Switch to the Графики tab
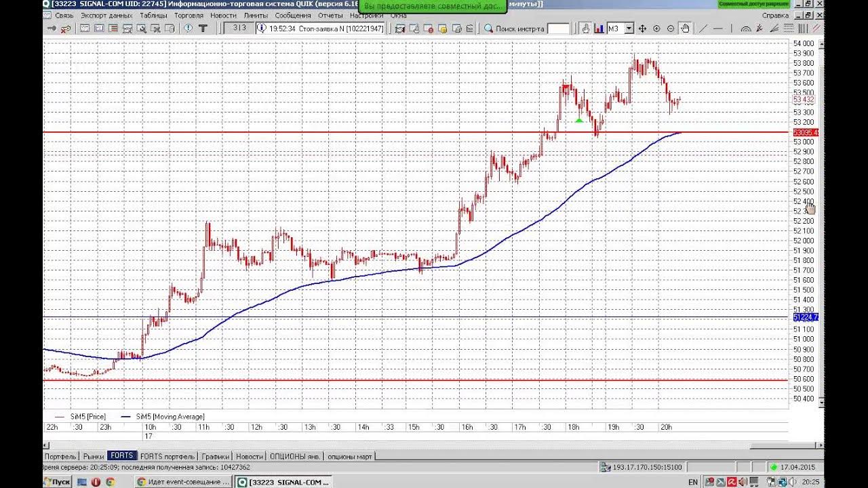 [215, 456]
